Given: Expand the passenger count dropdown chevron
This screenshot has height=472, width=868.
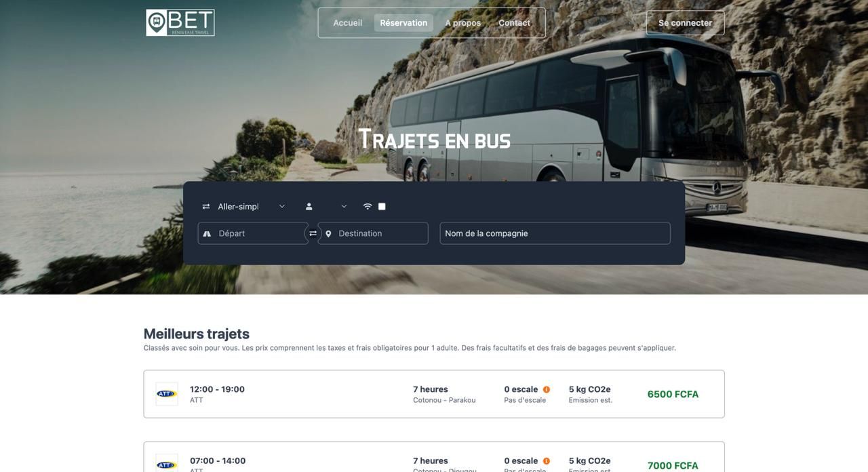Looking at the screenshot, I should (x=344, y=206).
